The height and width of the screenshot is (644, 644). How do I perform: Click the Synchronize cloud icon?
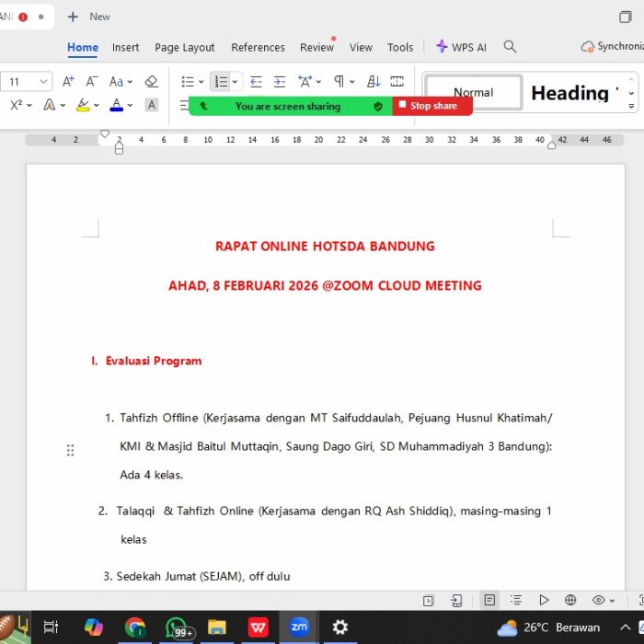point(587,47)
